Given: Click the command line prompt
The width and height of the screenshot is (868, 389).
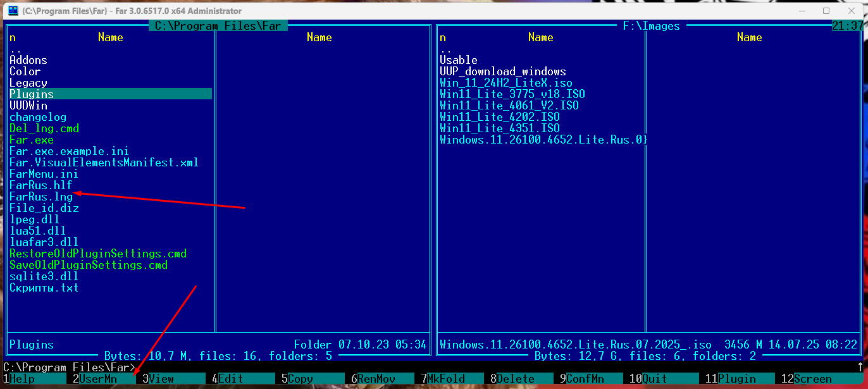Looking at the screenshot, I should (x=70, y=367).
